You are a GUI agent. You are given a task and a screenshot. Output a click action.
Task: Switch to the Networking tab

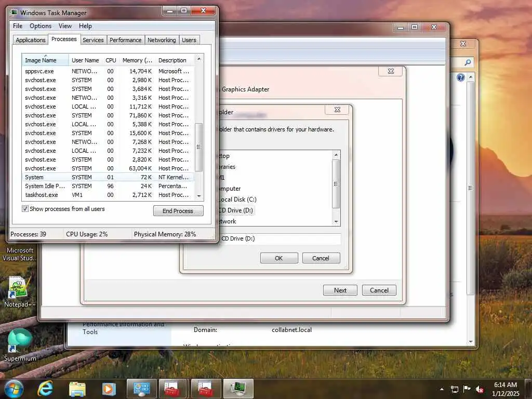click(162, 40)
